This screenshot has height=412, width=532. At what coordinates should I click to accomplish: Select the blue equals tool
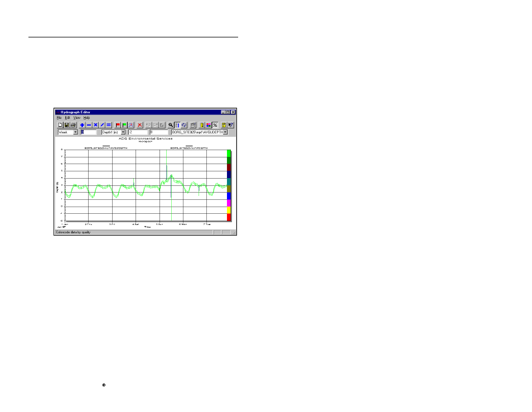pos(109,125)
